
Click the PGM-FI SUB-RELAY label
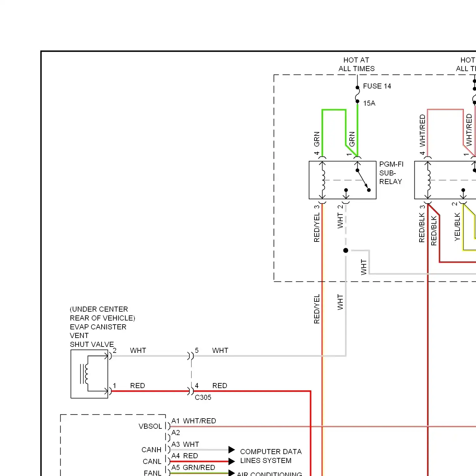point(391,173)
